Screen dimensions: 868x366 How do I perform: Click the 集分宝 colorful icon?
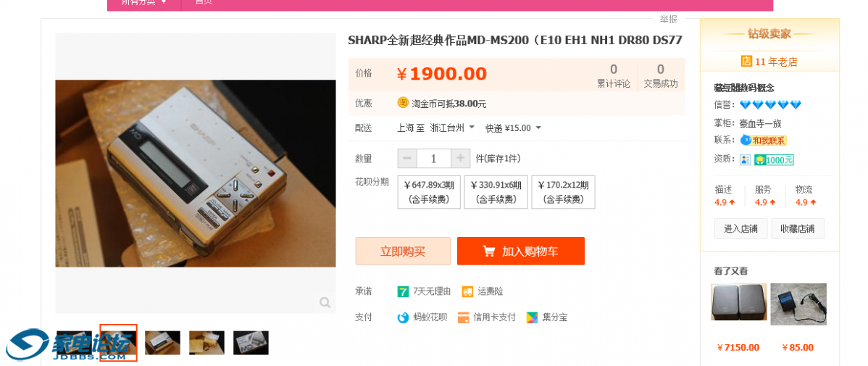tap(532, 317)
